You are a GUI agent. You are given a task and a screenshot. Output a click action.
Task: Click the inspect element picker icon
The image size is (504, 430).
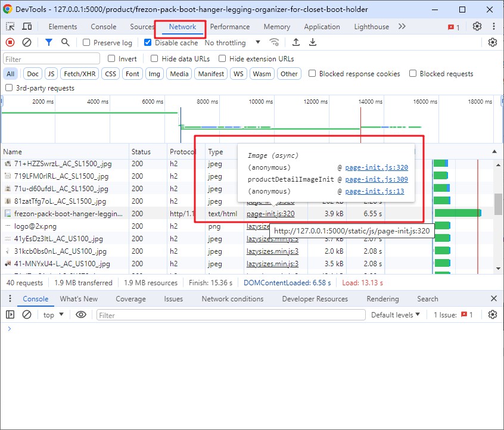click(x=11, y=27)
